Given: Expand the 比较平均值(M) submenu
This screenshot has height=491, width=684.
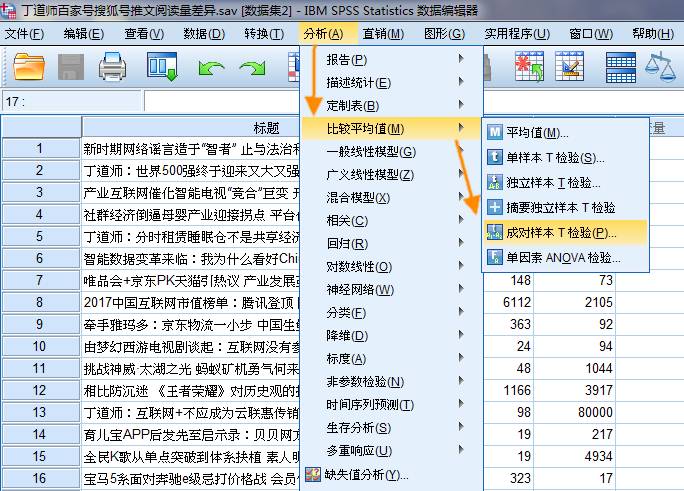Looking at the screenshot, I should [391, 129].
